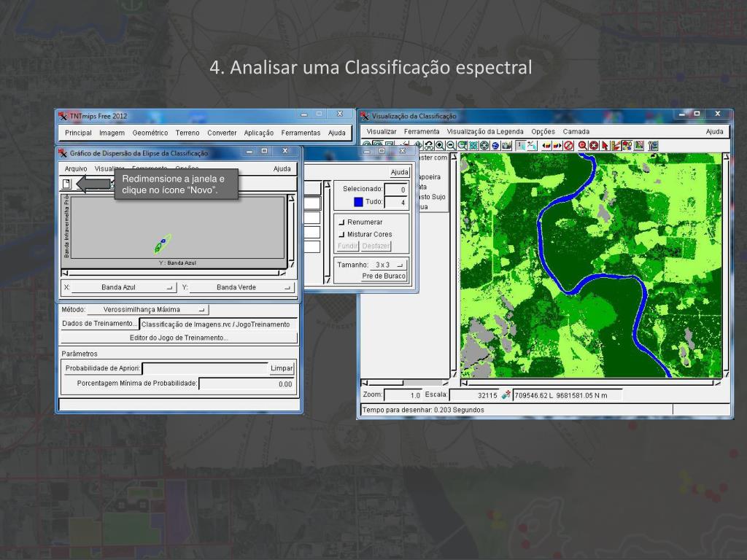The width and height of the screenshot is (747, 560).
Task: Click the red prohibition circle icon
Action: point(568,146)
